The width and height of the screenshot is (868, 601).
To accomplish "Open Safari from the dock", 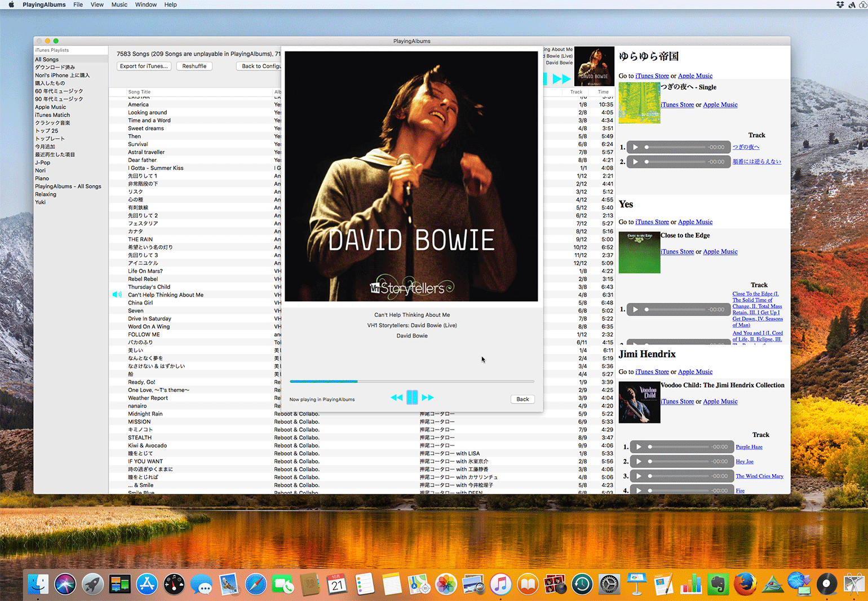I will tap(255, 584).
